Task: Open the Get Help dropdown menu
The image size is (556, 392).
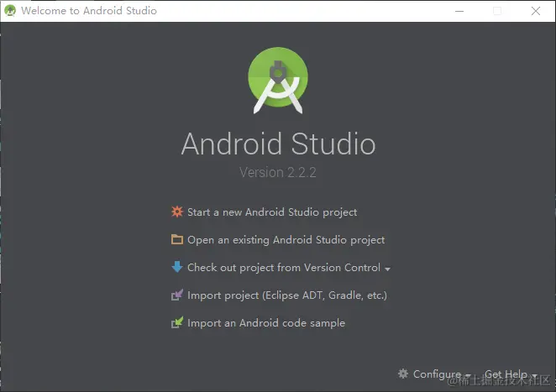Action: [x=511, y=374]
